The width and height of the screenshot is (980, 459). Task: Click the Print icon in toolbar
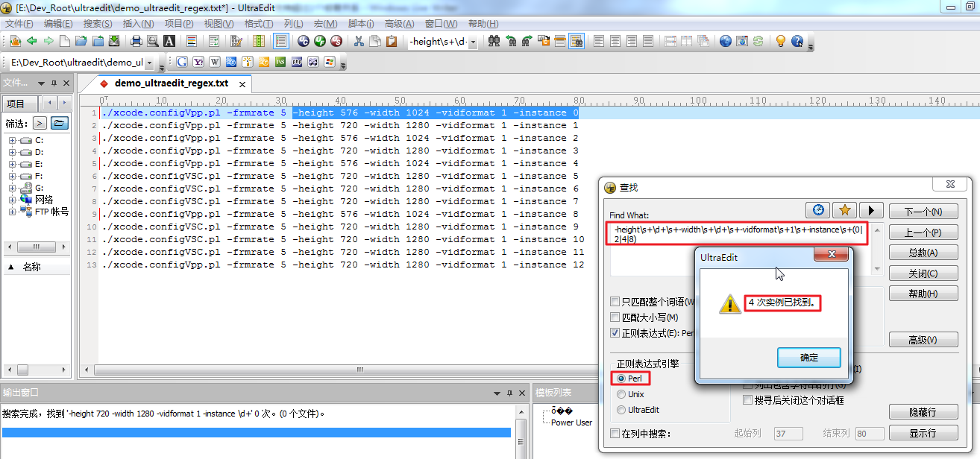point(136,41)
